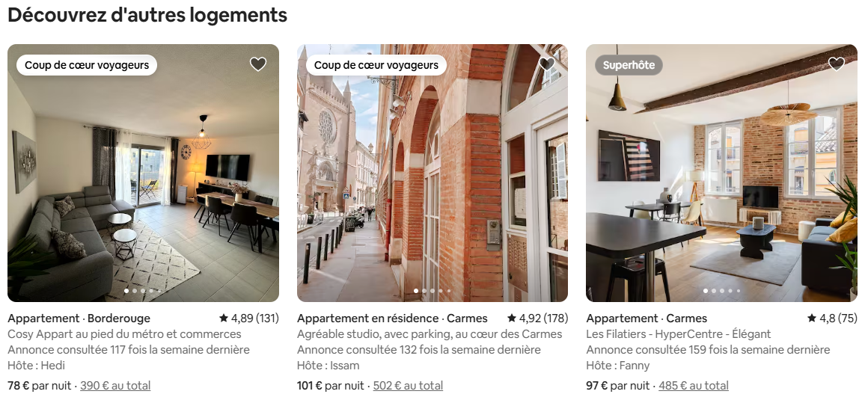Open the brick-wall living room photo by Fanny
This screenshot has width=868, height=400.
[x=721, y=173]
